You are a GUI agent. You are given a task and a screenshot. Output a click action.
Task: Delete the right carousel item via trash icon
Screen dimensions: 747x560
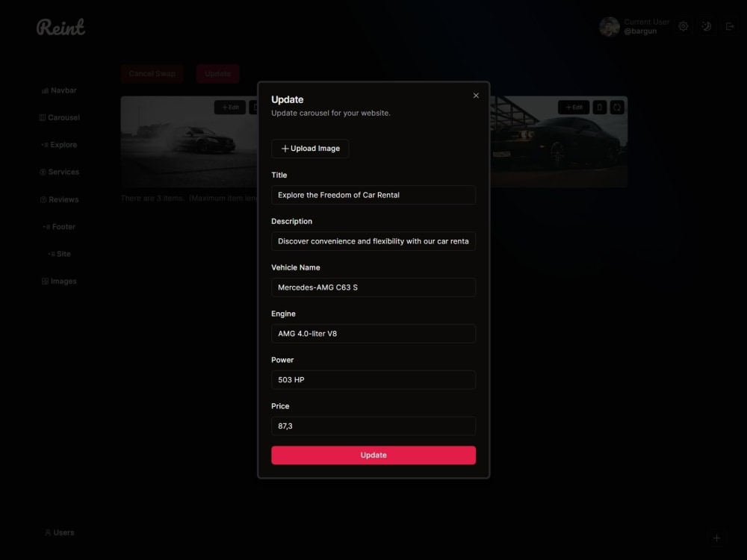point(600,107)
